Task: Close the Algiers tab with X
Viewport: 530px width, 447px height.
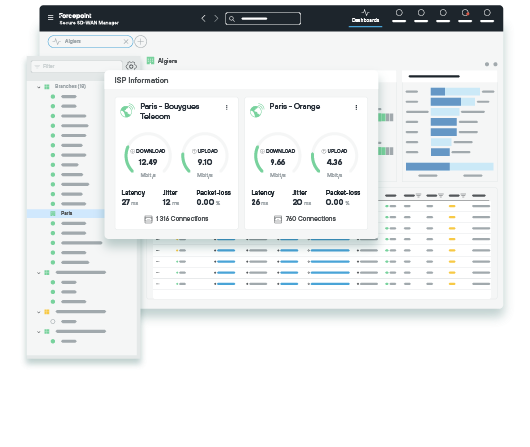Action: pyautogui.click(x=126, y=42)
